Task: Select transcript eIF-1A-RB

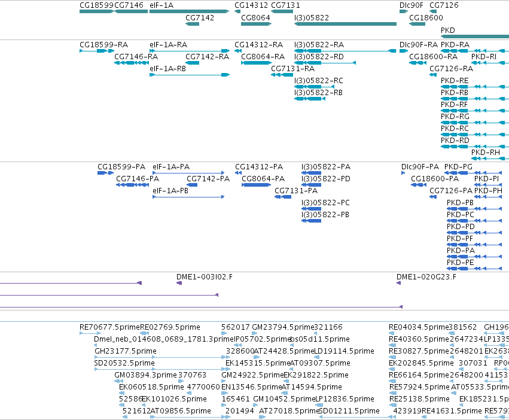Action: (x=168, y=69)
